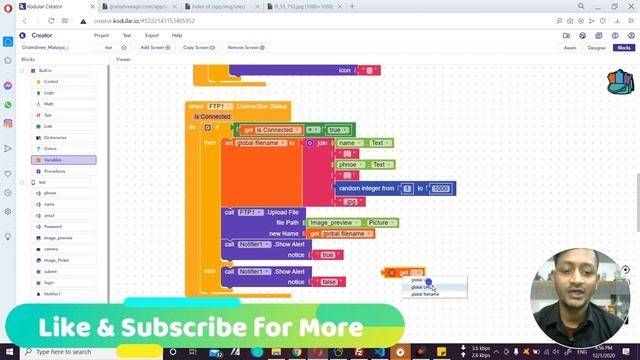Open the equals operator dropdown
Screen dimensions: 640x360
(x=313, y=130)
